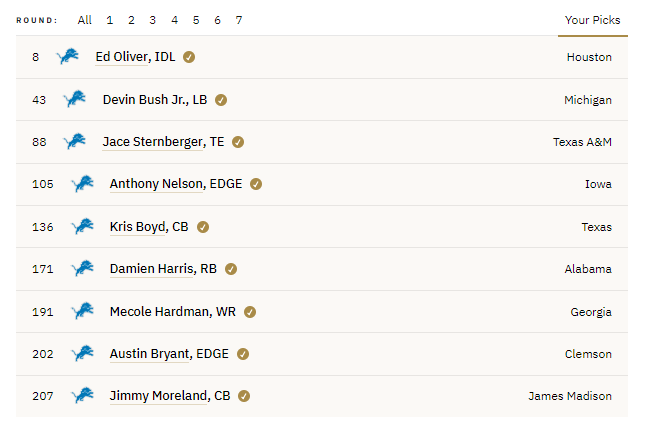
Task: Click the Lions logo beside pick 43
Action: click(74, 99)
